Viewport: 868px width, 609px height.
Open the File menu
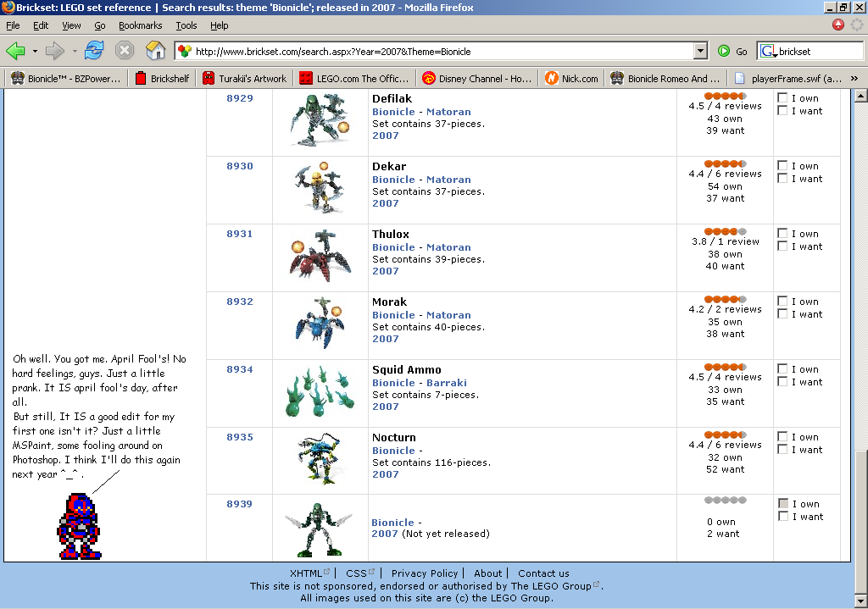(x=13, y=25)
